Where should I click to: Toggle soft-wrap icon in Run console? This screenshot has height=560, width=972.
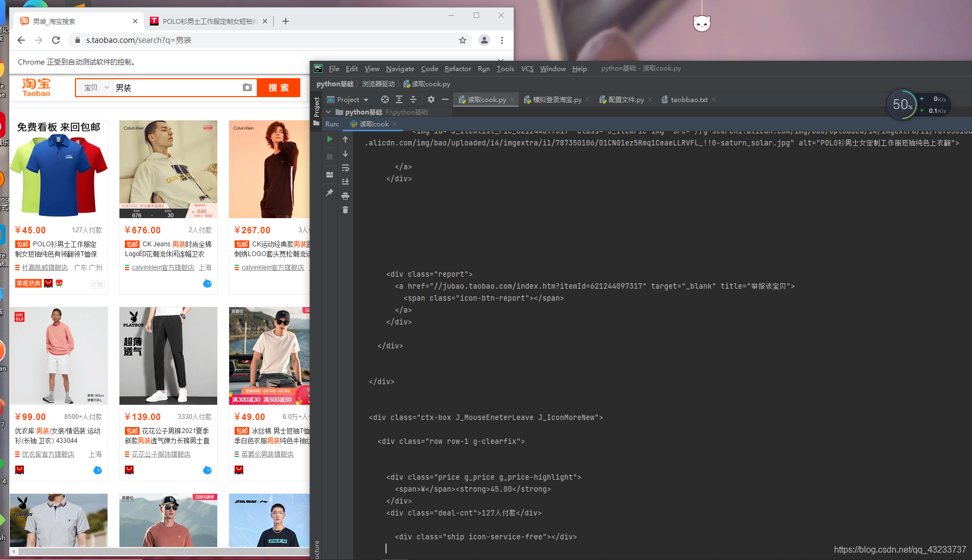(x=345, y=168)
